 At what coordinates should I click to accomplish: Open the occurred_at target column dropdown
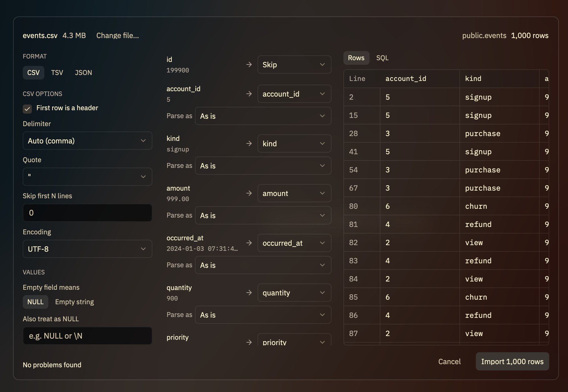(294, 243)
